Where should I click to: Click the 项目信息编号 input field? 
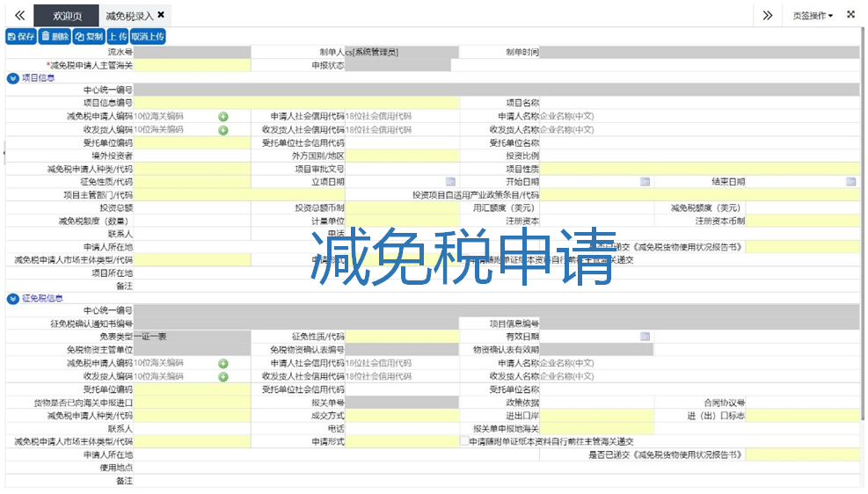(x=296, y=103)
